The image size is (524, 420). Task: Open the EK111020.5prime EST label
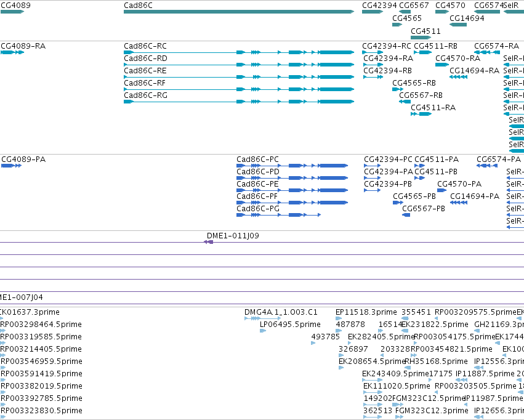[x=397, y=386]
